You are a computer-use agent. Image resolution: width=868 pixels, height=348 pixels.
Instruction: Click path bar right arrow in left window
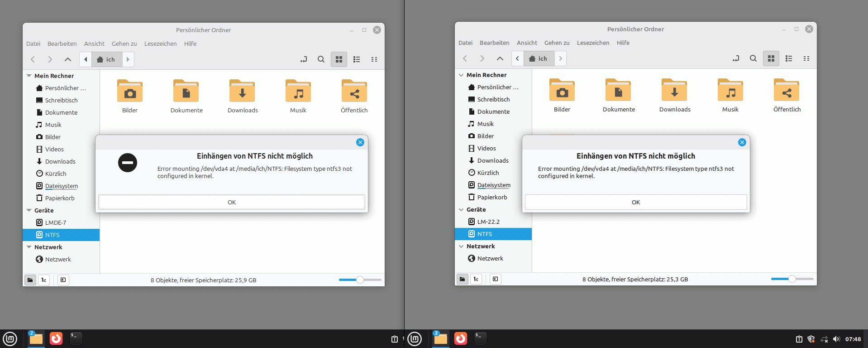click(128, 59)
